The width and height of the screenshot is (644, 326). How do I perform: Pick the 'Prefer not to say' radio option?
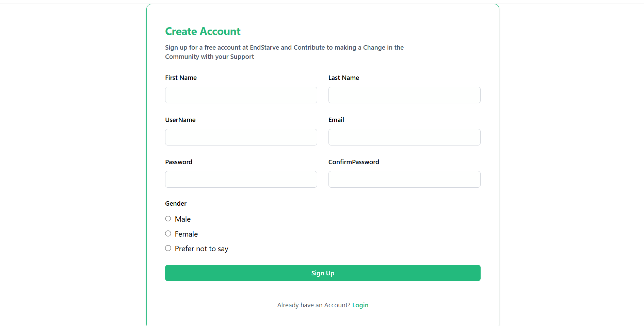168,248
